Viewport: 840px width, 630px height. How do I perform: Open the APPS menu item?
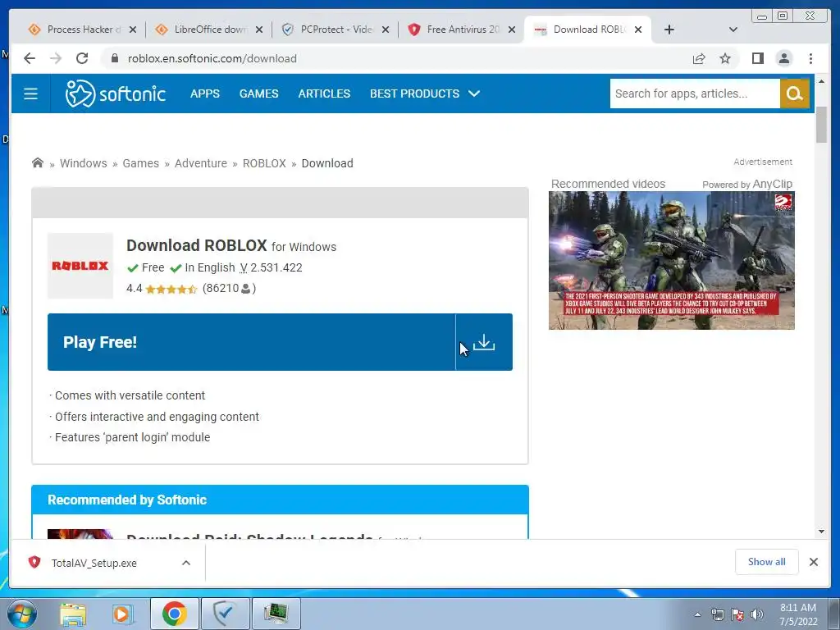coord(204,94)
